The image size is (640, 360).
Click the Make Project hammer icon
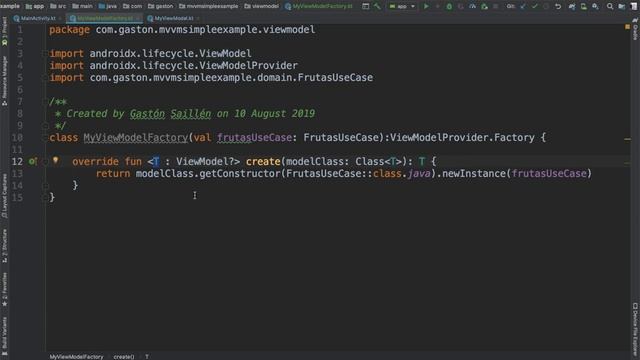[377, 6]
